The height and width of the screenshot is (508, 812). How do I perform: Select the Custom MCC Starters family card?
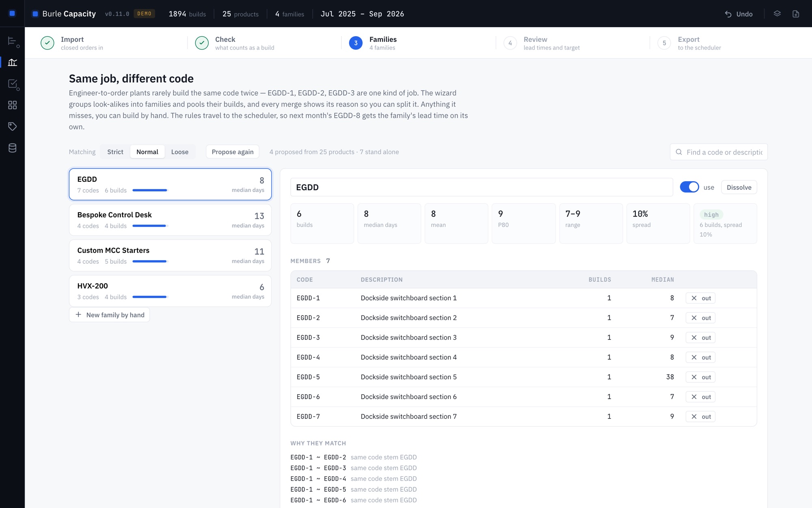tap(170, 255)
